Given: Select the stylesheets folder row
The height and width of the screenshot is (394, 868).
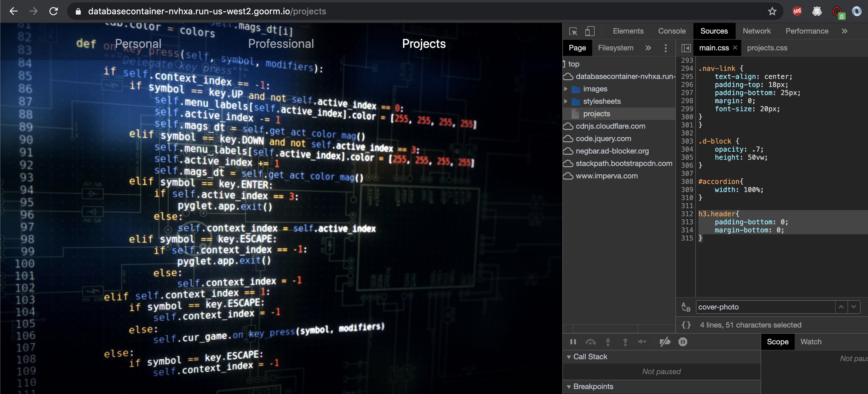Looking at the screenshot, I should (x=619, y=101).
